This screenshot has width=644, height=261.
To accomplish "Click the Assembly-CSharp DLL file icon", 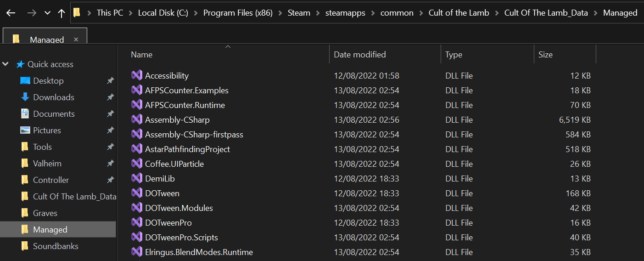I will tap(137, 120).
